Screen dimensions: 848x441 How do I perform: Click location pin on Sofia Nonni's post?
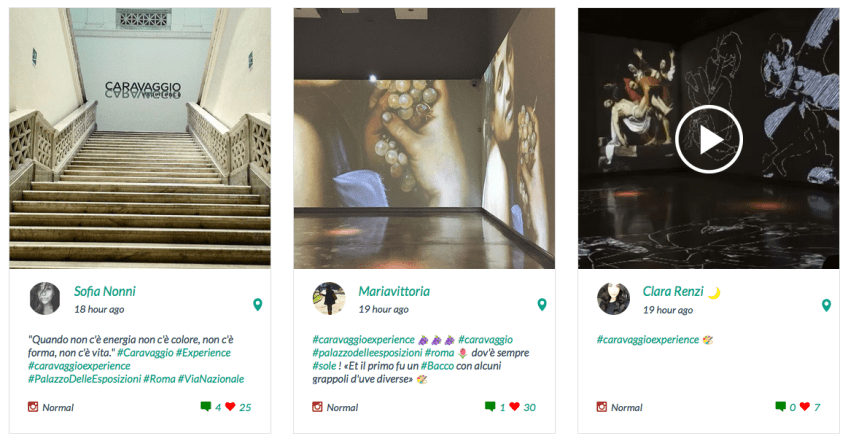(x=257, y=305)
